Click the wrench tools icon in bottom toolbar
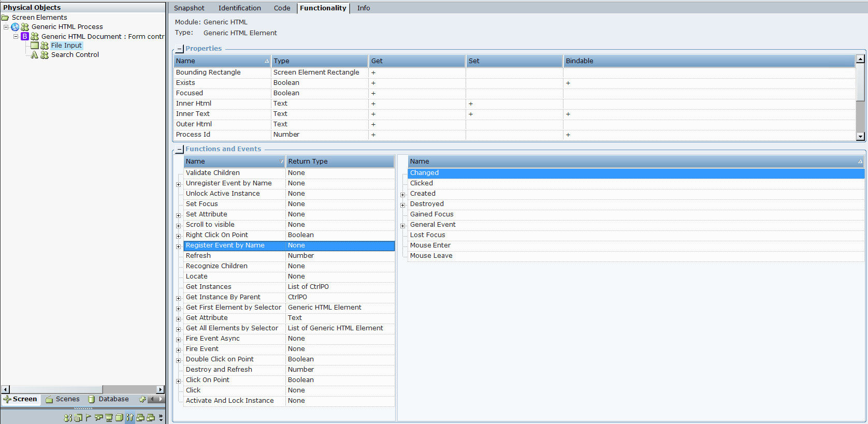This screenshot has width=868, height=424. 129,417
